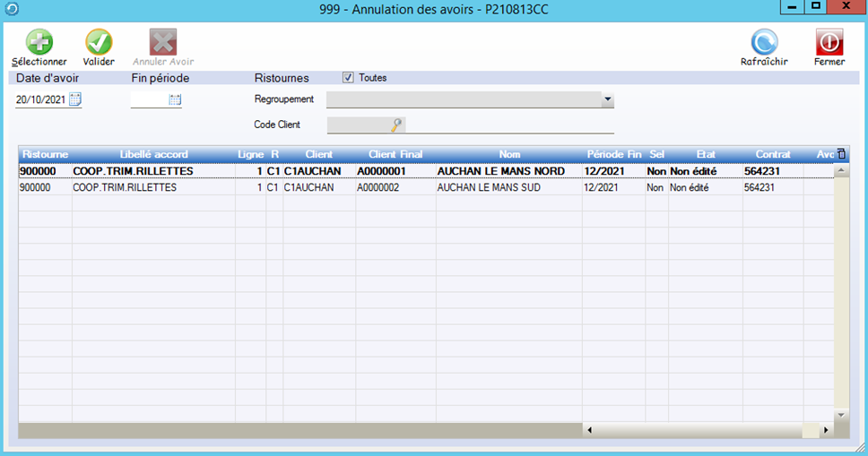Open the Date d'avoir calendar picker
Image resolution: width=868 pixels, height=456 pixels.
[75, 99]
